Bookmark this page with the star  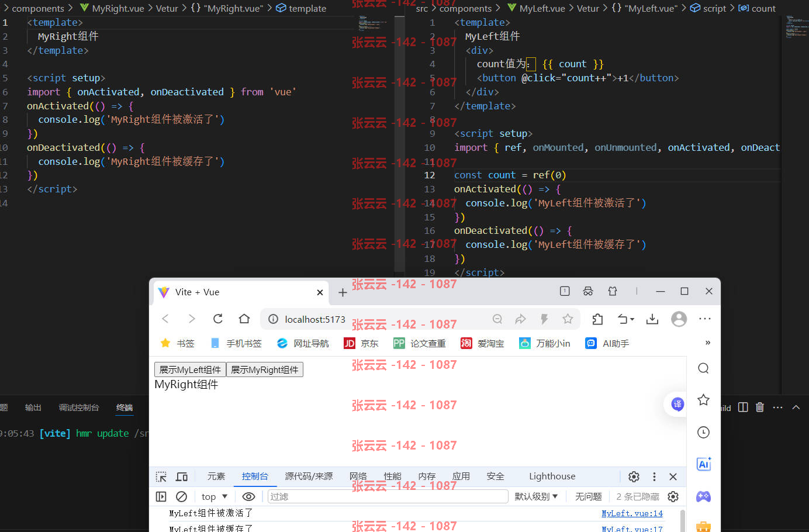pos(568,319)
